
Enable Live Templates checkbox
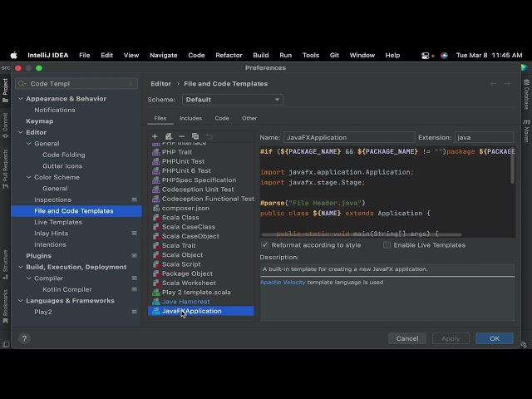(387, 245)
